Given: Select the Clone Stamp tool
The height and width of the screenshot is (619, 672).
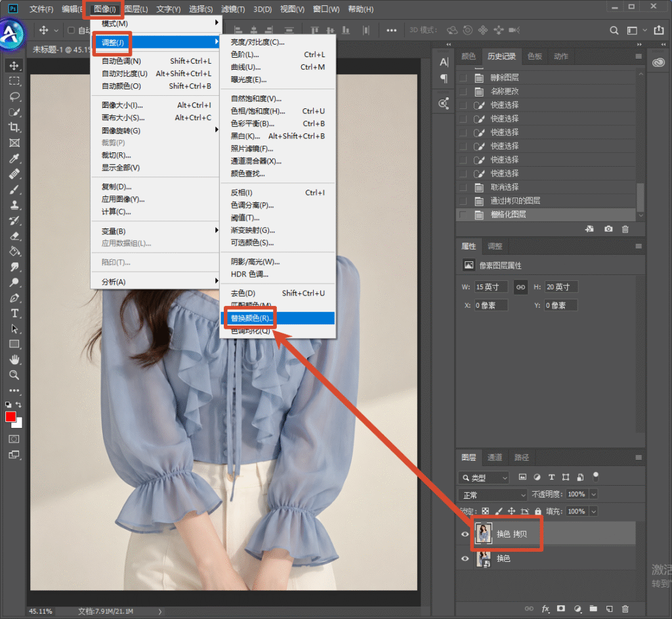Looking at the screenshot, I should point(14,205).
